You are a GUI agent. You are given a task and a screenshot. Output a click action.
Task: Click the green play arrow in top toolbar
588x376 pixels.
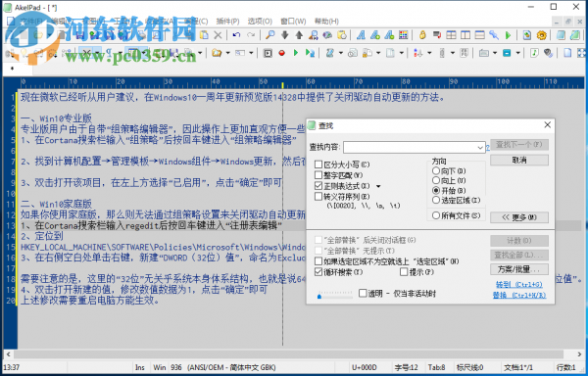(508, 35)
